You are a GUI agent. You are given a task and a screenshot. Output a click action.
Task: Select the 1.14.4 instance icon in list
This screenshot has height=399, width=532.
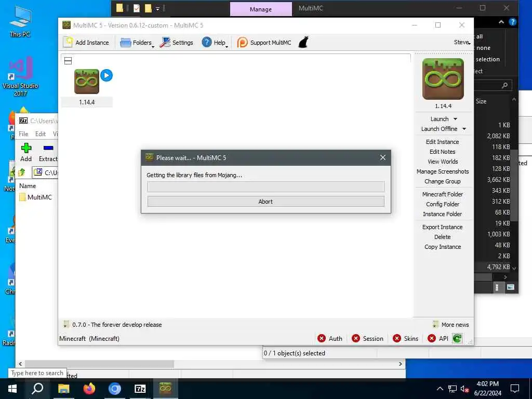coord(87,82)
